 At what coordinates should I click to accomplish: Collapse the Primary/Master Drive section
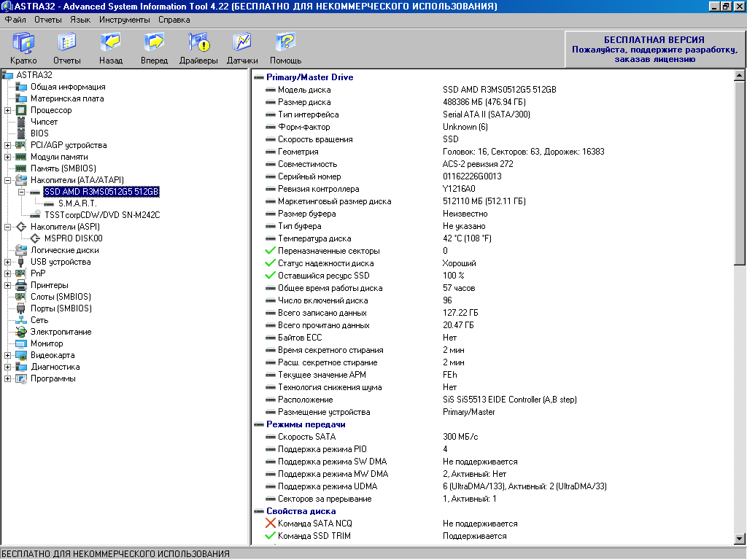(258, 77)
